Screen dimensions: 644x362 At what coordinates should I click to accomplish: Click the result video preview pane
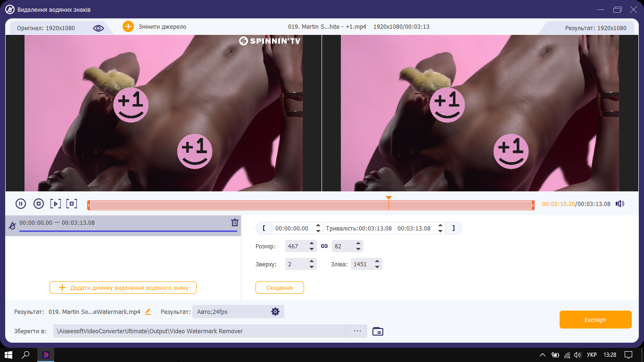coord(480,113)
